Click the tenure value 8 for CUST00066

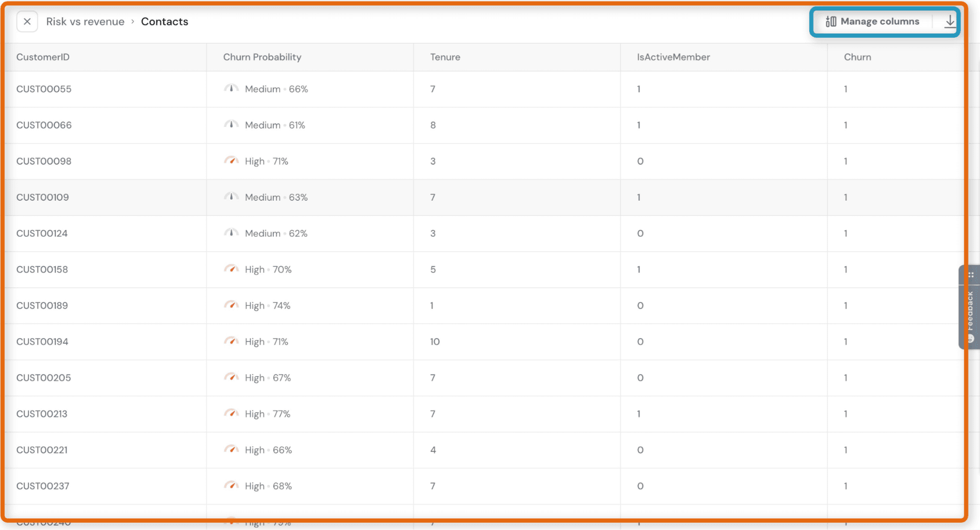pyautogui.click(x=433, y=125)
